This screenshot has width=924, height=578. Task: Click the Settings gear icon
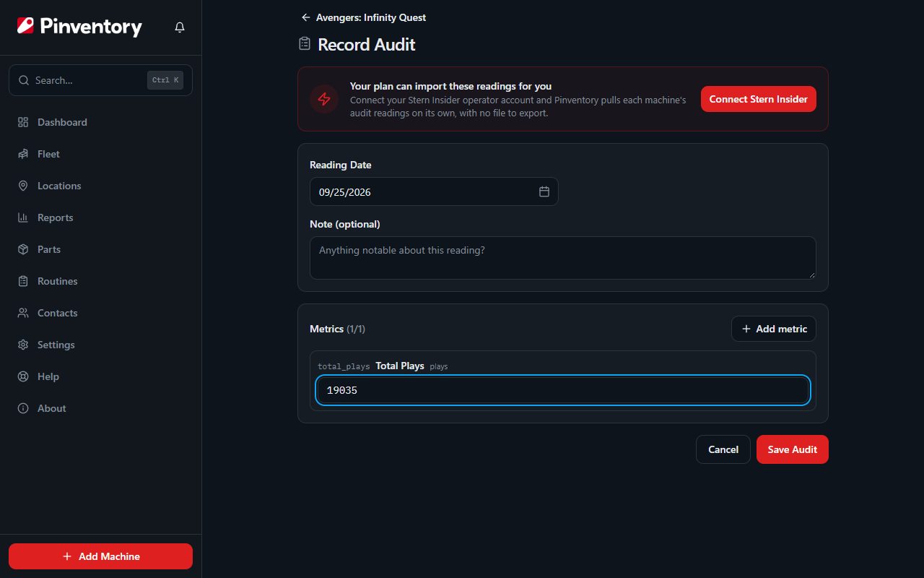click(23, 345)
